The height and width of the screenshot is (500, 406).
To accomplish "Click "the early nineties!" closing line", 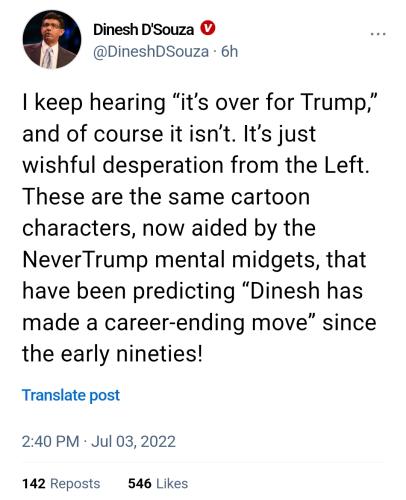I will [112, 354].
